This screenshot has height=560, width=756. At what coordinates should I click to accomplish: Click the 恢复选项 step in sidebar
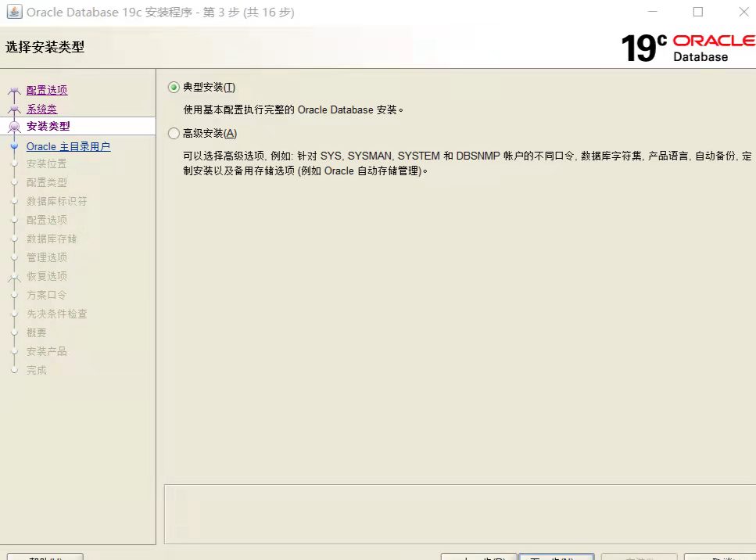coord(47,276)
